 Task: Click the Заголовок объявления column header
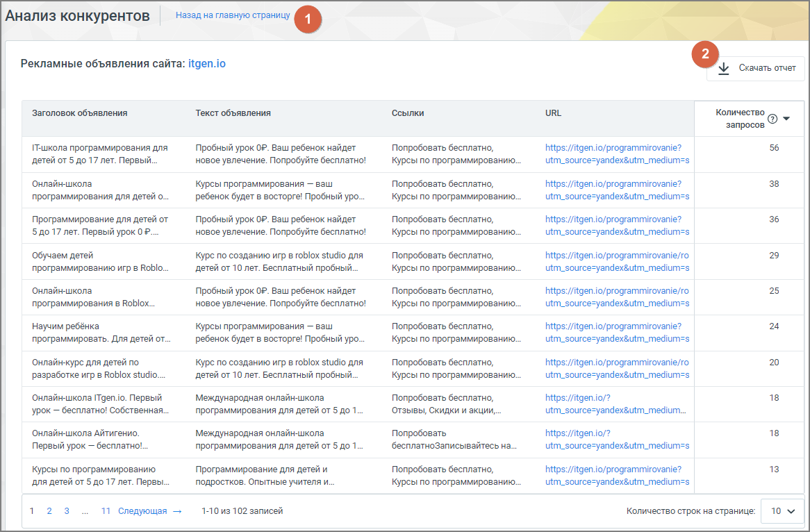[x=80, y=113]
